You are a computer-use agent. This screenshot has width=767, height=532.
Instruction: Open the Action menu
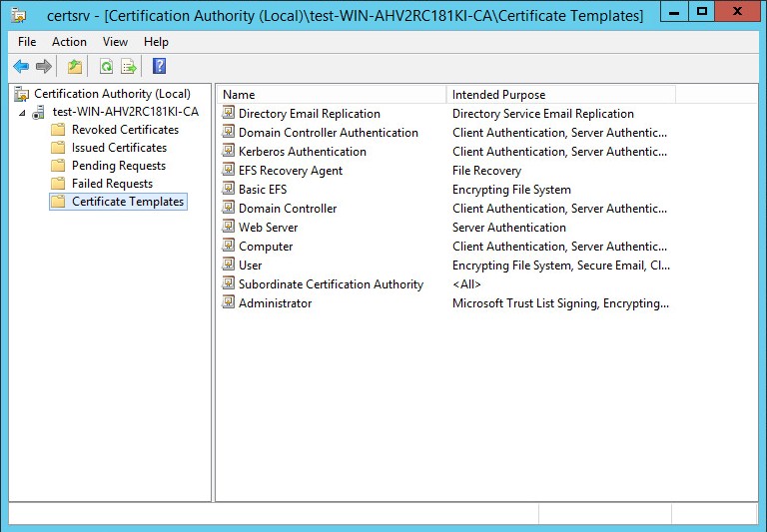point(70,42)
